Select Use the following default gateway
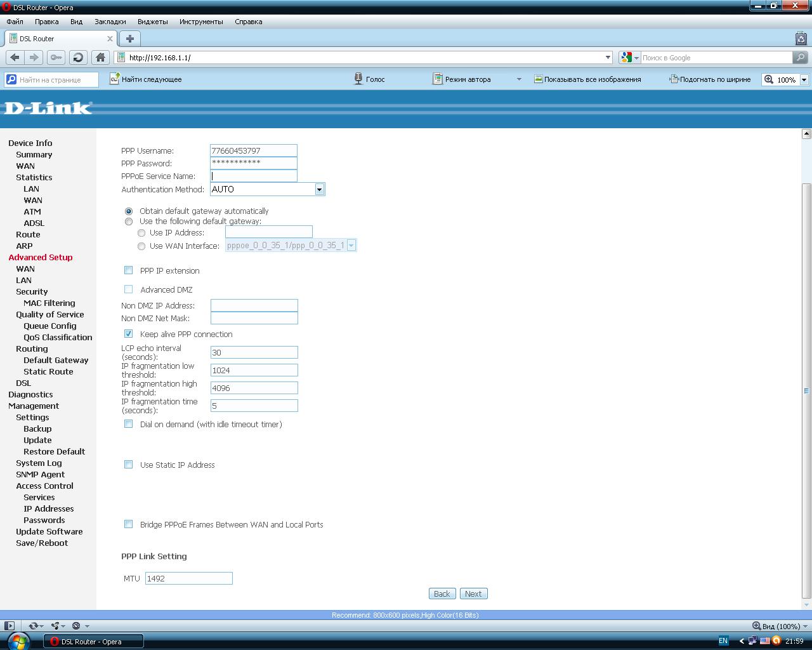812x650 pixels. [129, 222]
